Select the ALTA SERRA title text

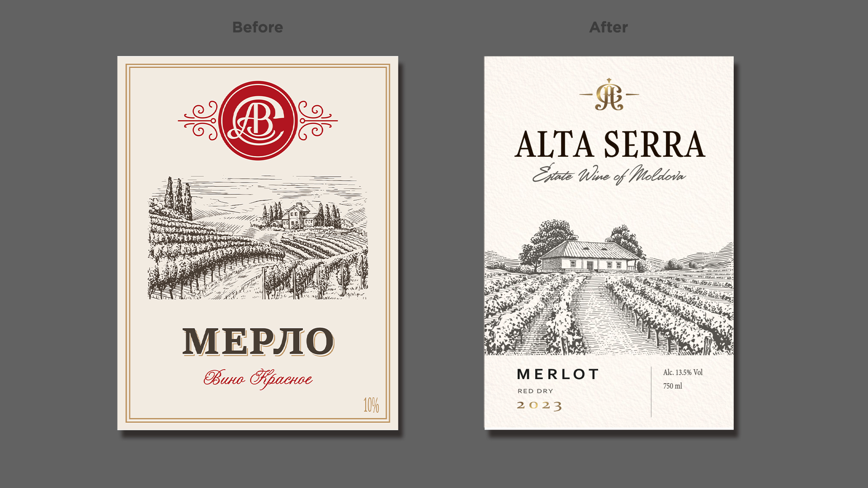(610, 144)
